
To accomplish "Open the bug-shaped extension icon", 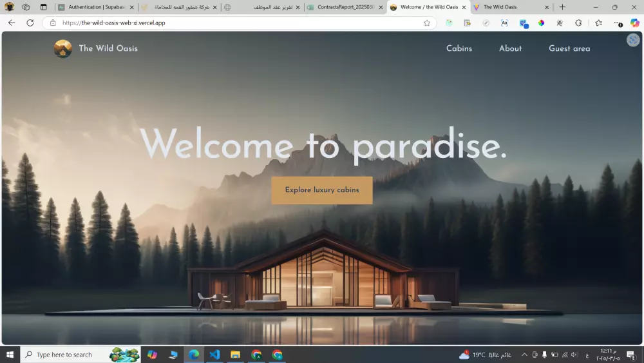I will click(x=560, y=23).
